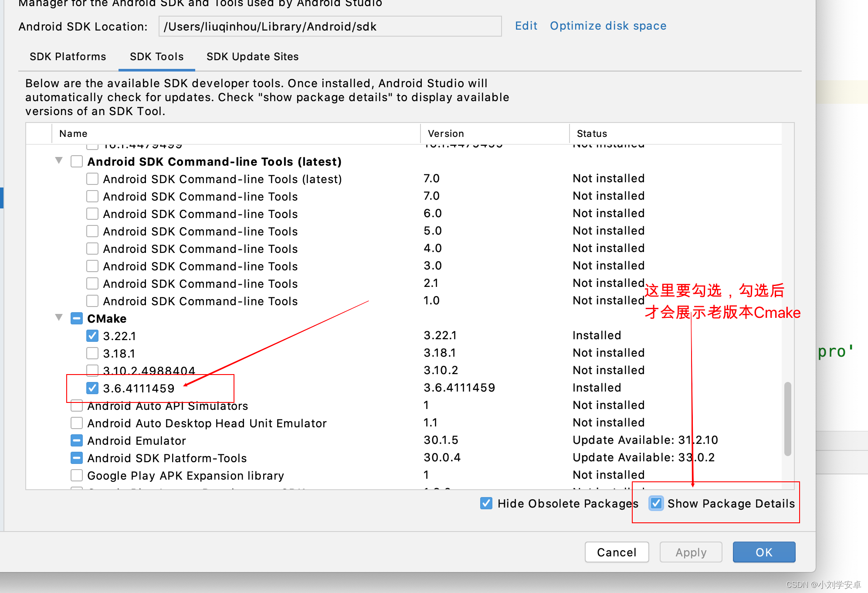
Task: Uncheck CMake 3.6.4111459 checkbox
Action: coord(92,388)
